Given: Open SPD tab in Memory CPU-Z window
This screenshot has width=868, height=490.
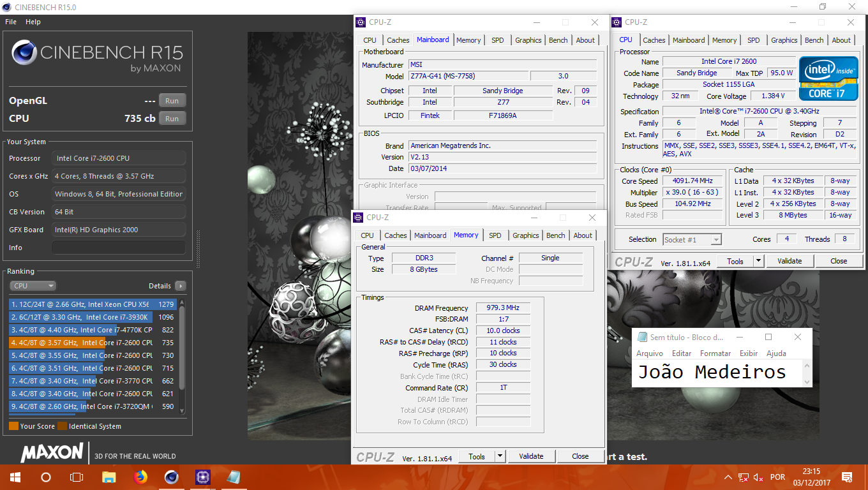Looking at the screenshot, I should pyautogui.click(x=495, y=235).
